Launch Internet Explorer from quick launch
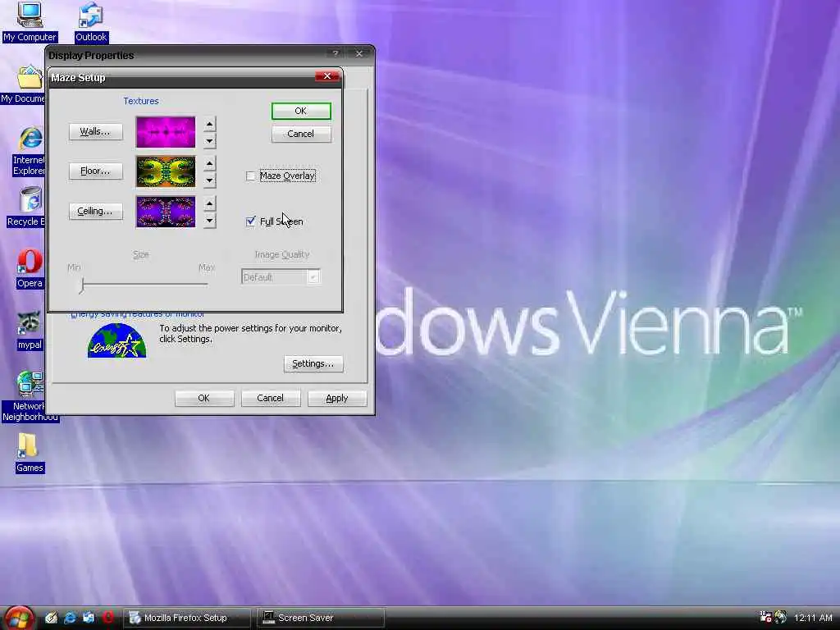The height and width of the screenshot is (630, 840). [x=70, y=618]
